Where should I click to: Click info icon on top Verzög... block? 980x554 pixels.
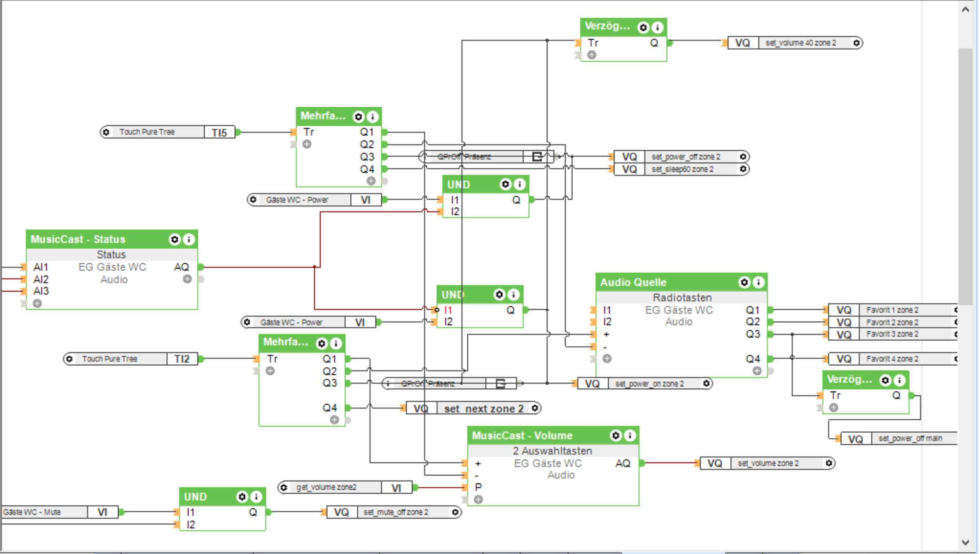pyautogui.click(x=658, y=28)
